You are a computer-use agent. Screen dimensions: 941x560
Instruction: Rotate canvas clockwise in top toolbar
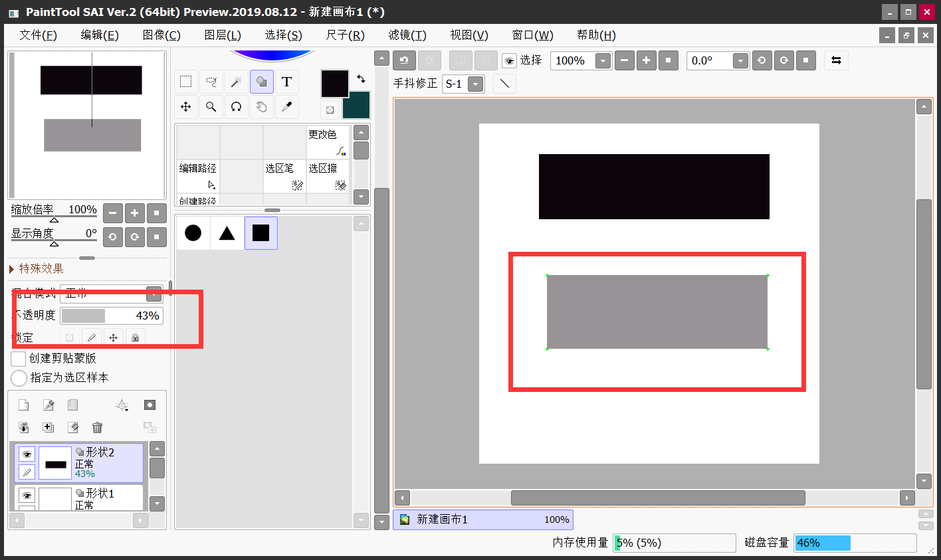(784, 60)
